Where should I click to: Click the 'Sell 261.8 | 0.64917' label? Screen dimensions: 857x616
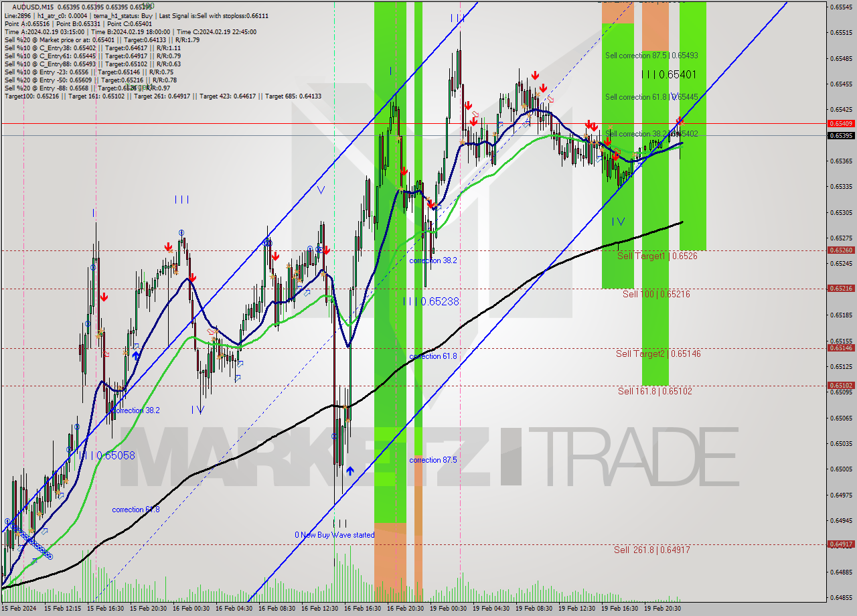click(x=652, y=550)
